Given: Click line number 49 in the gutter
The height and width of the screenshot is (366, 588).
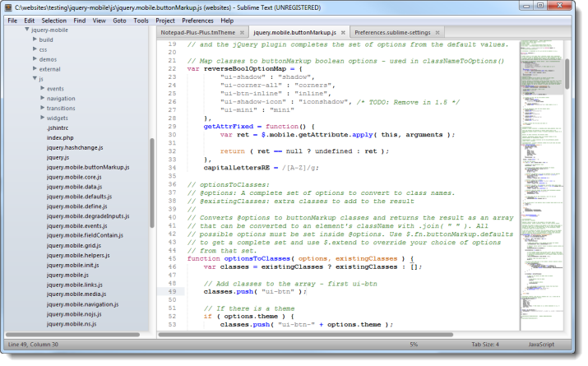Looking at the screenshot, I should (172, 291).
